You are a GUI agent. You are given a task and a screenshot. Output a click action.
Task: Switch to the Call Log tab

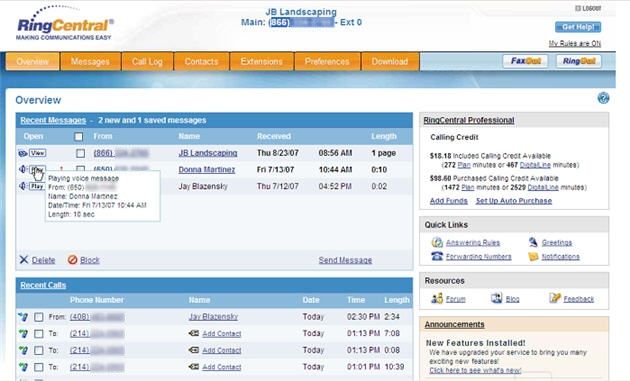tap(147, 61)
